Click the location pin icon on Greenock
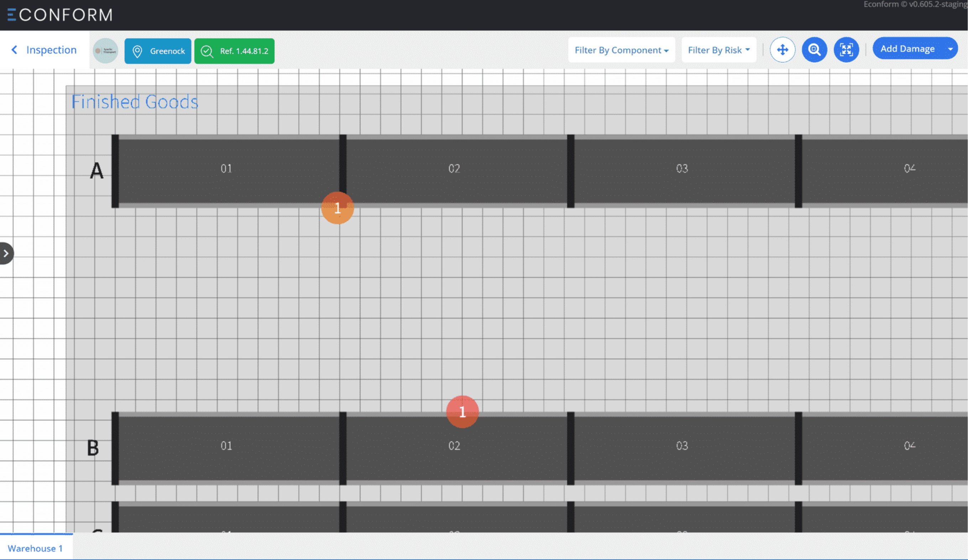Viewport: 968px width, 560px height. [x=137, y=51]
